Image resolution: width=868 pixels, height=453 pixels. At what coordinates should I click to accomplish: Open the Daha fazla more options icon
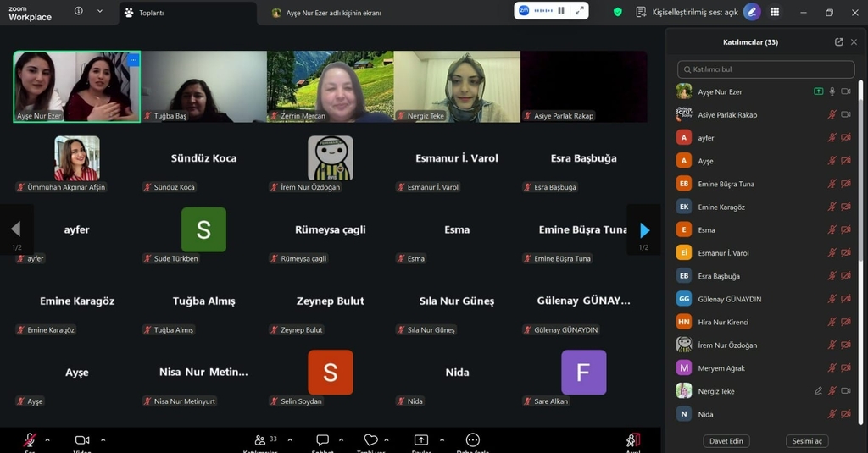(x=473, y=440)
